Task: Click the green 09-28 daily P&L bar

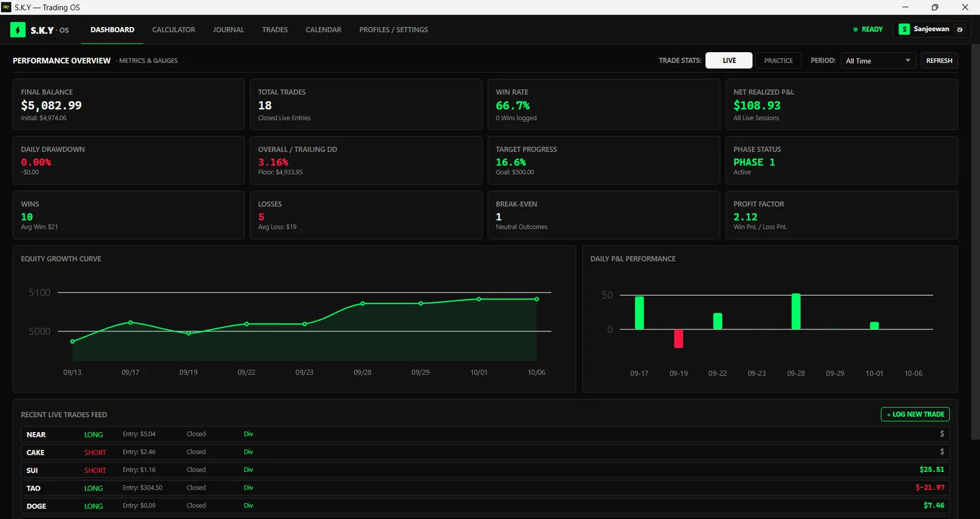Action: point(796,311)
